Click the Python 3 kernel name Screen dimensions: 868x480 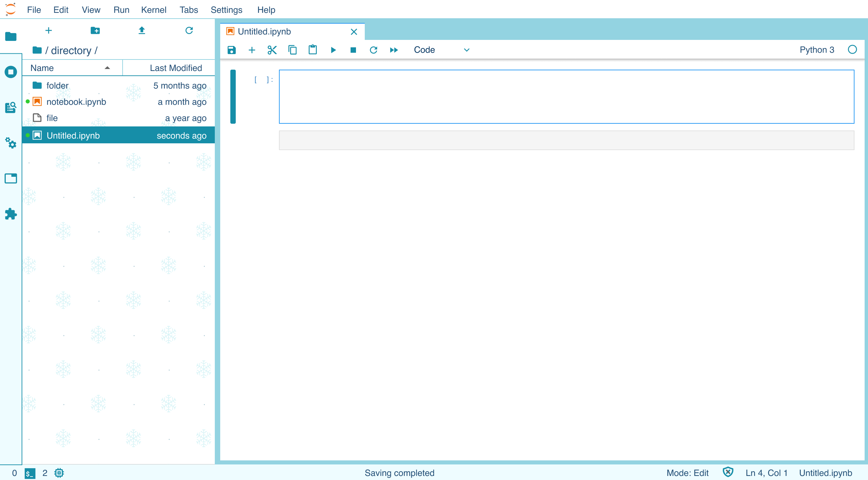[x=817, y=50]
